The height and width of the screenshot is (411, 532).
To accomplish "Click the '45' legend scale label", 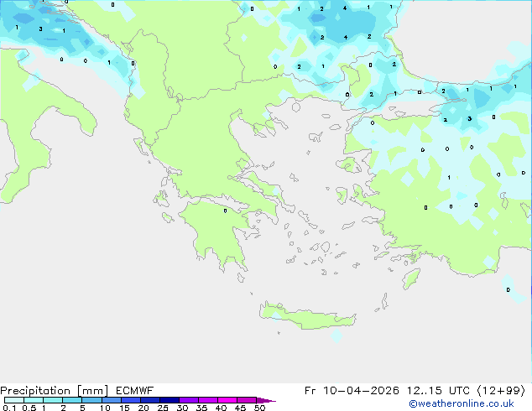I will point(240,408).
